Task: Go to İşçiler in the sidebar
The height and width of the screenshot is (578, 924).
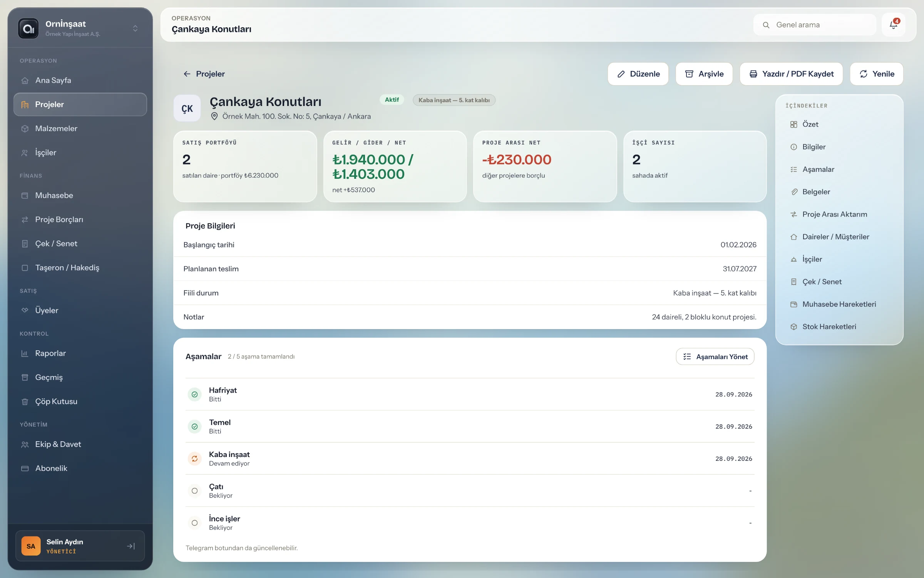Action: (x=80, y=153)
